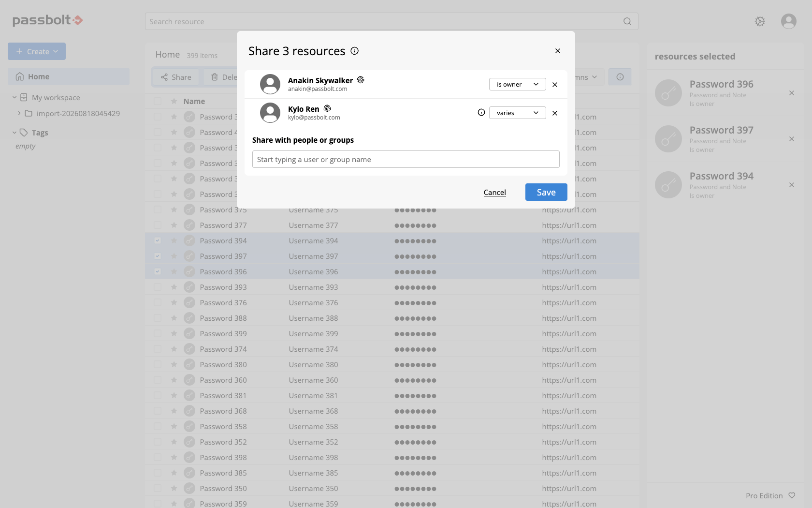The width and height of the screenshot is (812, 508).
Task: Click Kylo Ren's fingerprint icon
Action: click(x=327, y=108)
